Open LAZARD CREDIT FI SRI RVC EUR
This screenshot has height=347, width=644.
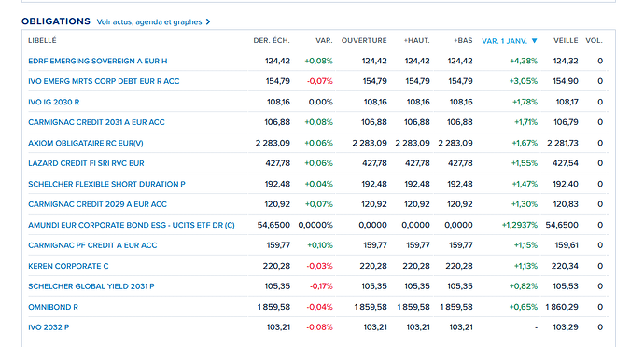click(x=86, y=163)
